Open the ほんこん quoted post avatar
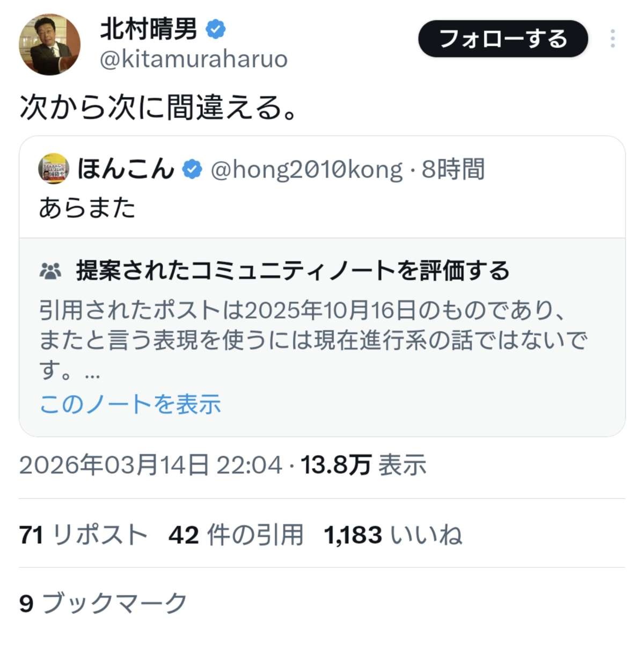 pos(54,169)
